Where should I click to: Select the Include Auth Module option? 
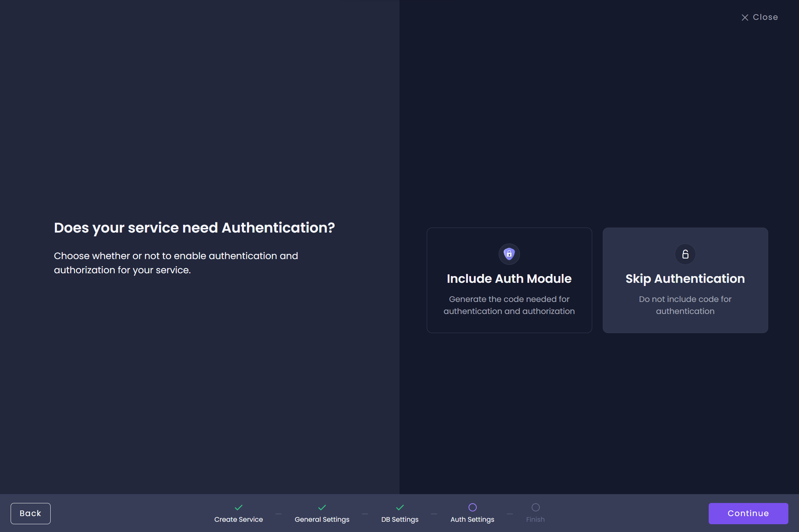(509, 280)
